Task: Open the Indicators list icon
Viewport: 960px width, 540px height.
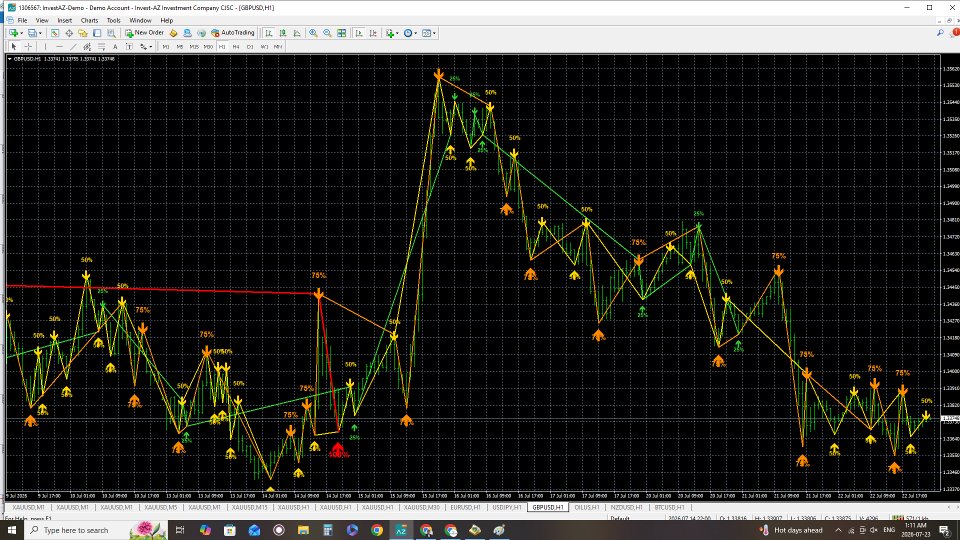Action: (389, 33)
